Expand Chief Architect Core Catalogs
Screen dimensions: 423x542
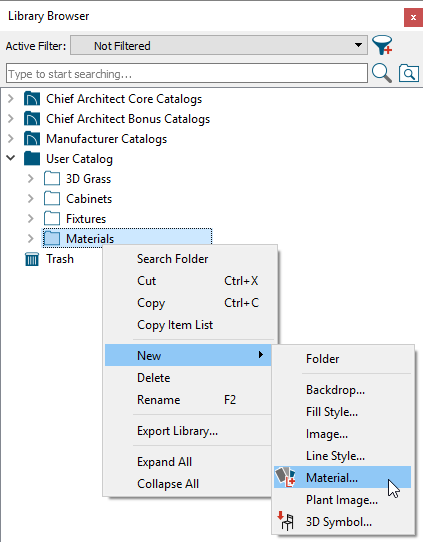tap(11, 99)
